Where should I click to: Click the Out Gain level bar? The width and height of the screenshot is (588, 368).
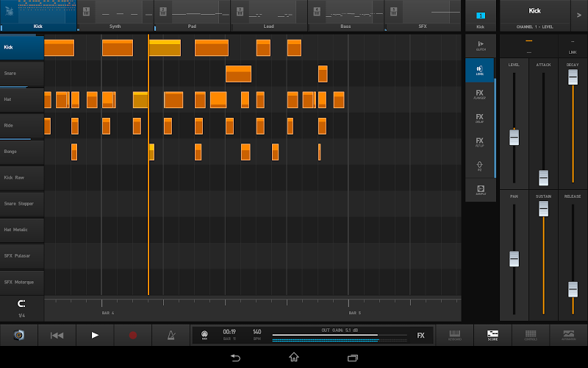pos(340,335)
